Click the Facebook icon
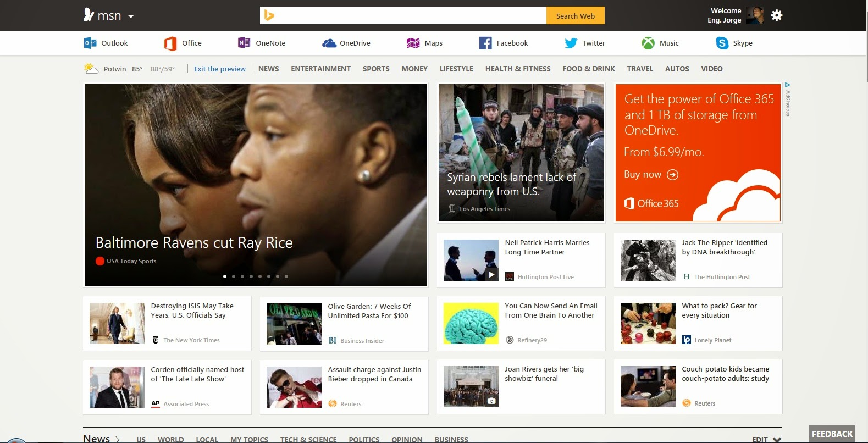This screenshot has height=443, width=868. [x=485, y=43]
